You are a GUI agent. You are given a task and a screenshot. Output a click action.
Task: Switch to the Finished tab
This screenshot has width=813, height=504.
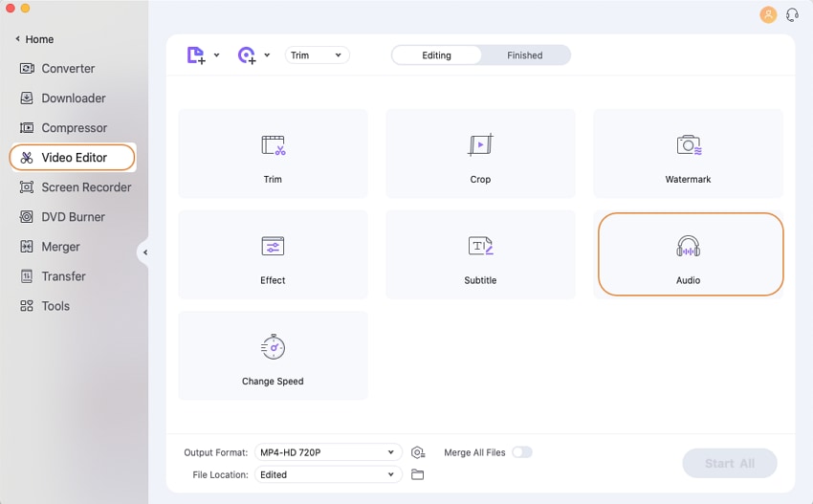524,55
